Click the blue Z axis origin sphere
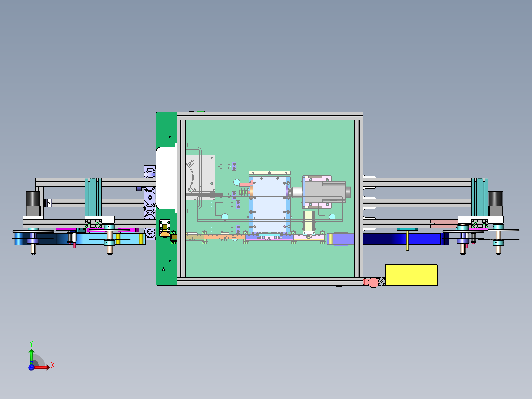Image resolution: width=532 pixels, height=399 pixels. pyautogui.click(x=32, y=366)
